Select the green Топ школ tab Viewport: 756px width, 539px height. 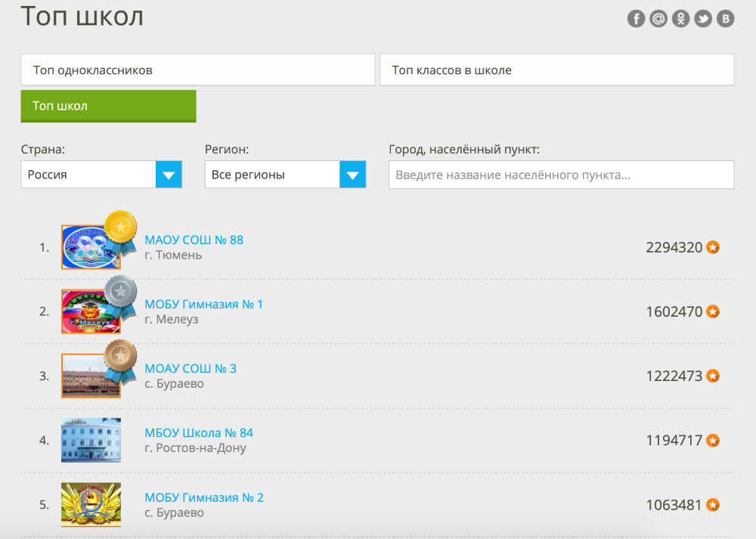pos(108,106)
